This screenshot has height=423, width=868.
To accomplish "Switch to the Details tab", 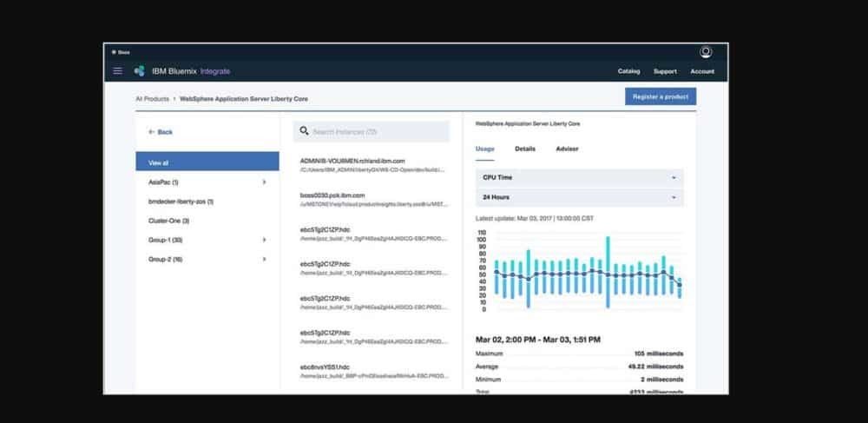I will 525,149.
